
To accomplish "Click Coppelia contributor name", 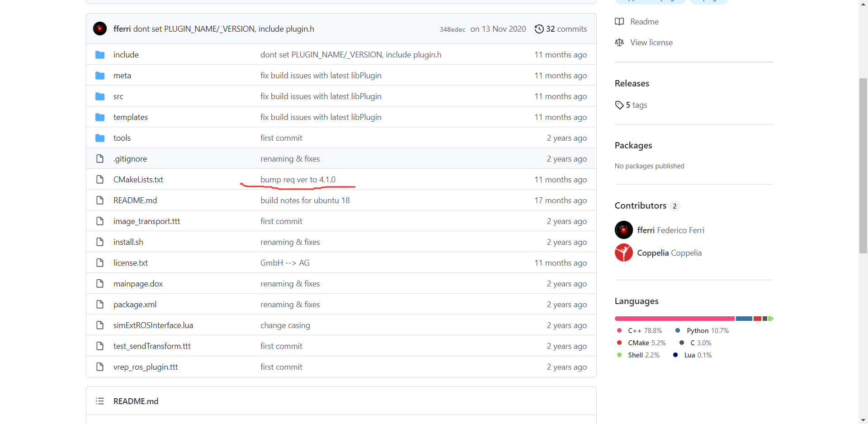I will point(670,253).
